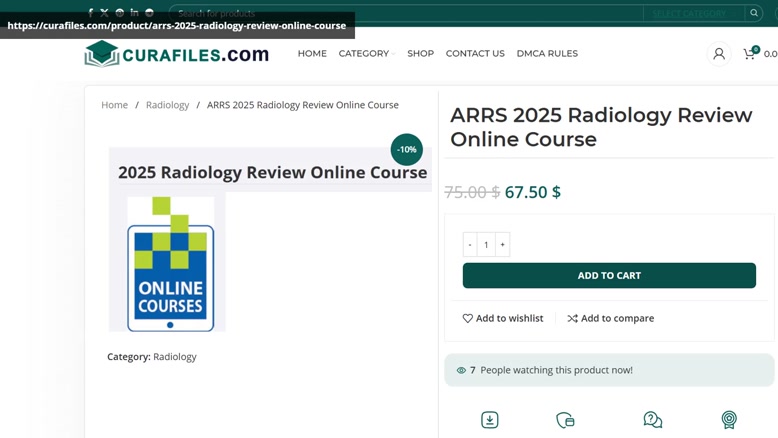Click the quantity input field
This screenshot has width=778, height=438.
click(486, 245)
